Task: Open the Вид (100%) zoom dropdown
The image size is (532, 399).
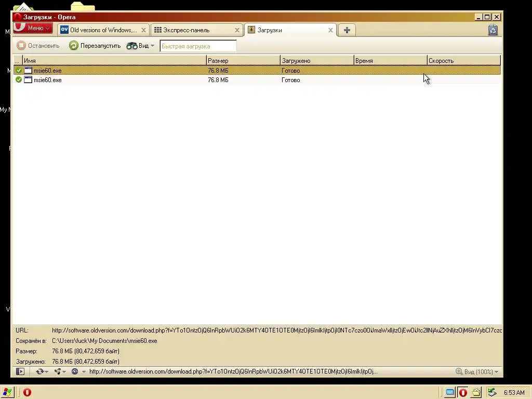Action: (477, 371)
